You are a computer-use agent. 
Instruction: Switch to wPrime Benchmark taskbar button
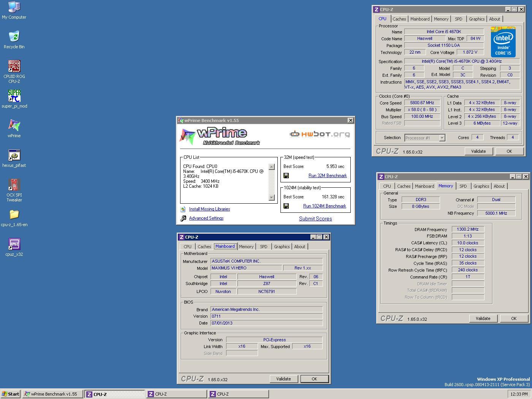click(x=53, y=394)
